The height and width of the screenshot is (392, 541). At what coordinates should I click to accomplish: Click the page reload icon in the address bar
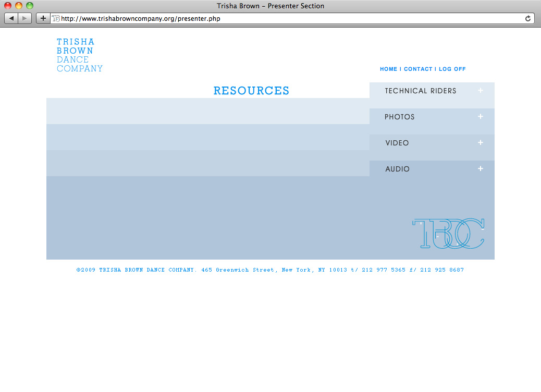click(x=527, y=18)
